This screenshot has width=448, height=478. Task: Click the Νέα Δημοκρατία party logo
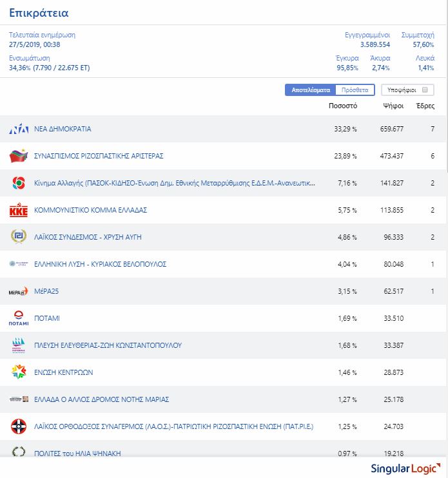(18, 129)
